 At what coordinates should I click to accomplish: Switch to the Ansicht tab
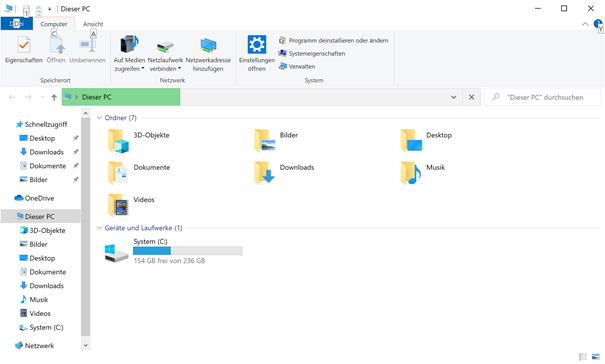[x=93, y=24]
